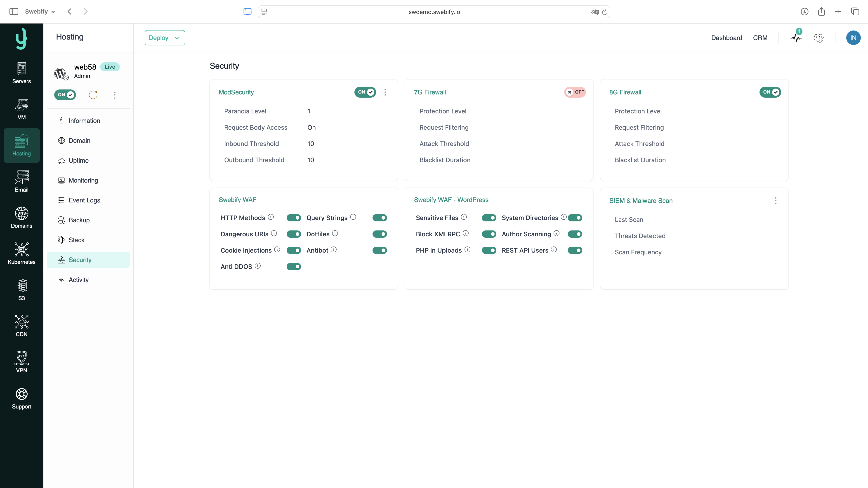The width and height of the screenshot is (868, 488).
Task: Show info for Dangerous URIs
Action: pos(274,233)
